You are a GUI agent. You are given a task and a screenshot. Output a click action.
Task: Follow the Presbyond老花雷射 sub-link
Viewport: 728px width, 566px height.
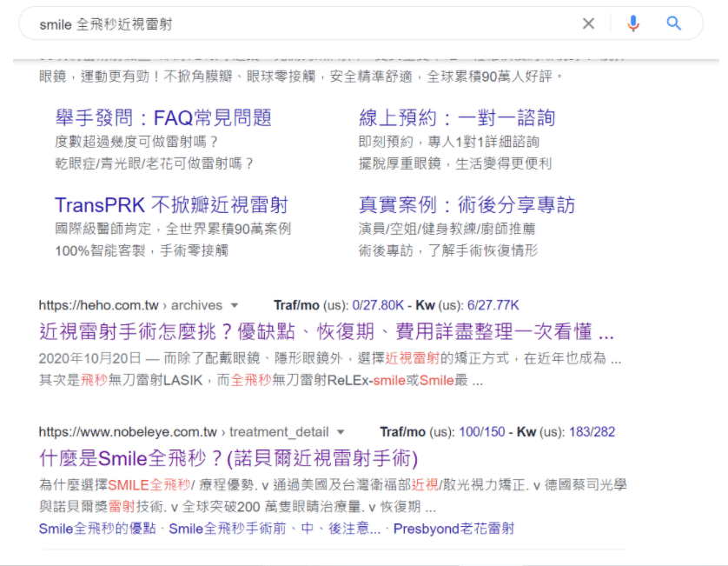453,529
